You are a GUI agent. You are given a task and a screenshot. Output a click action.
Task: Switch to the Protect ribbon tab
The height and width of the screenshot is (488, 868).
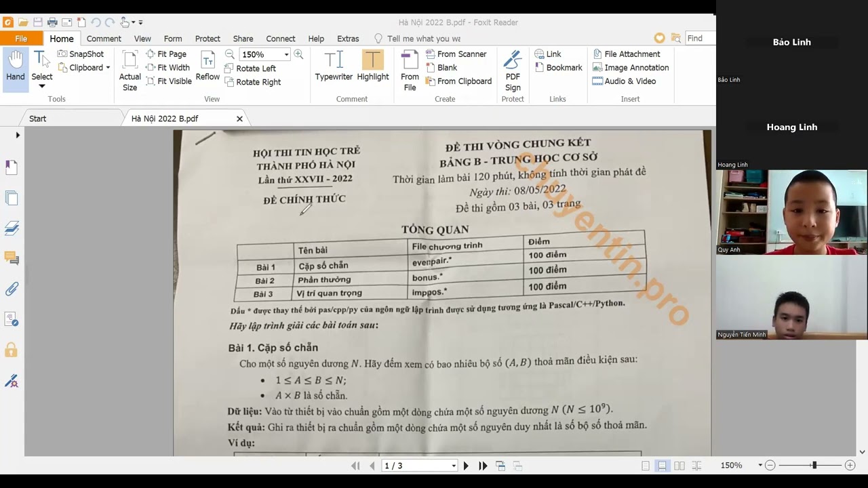click(208, 39)
